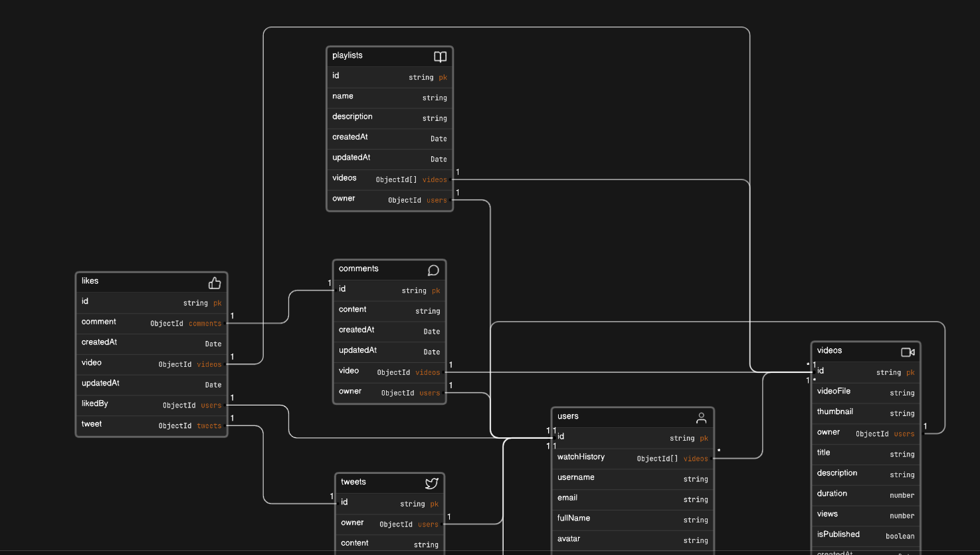Select the comments table title
Screen dimensions: 980x555
pos(359,269)
